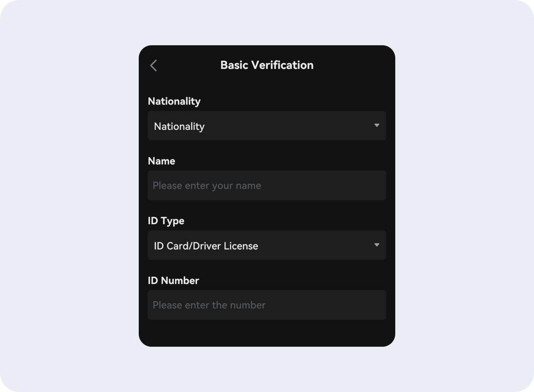Screen dimensions: 534x392
Task: Focus the ID Number input field
Action: (267, 305)
